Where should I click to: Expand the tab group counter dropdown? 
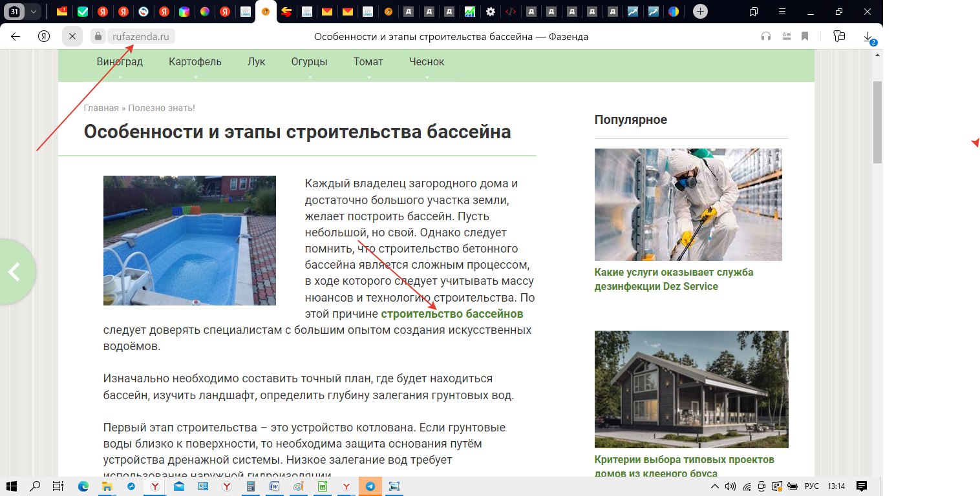pos(33,12)
